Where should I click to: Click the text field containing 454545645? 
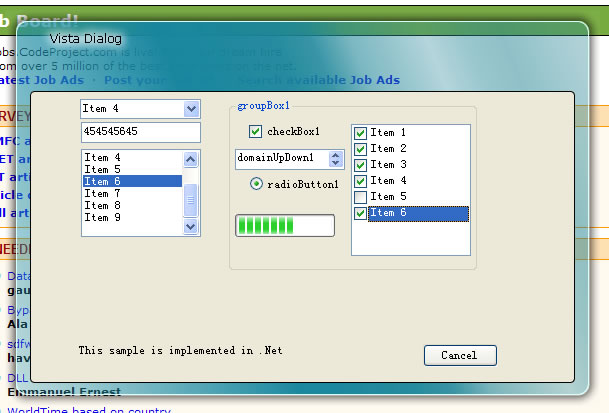click(x=141, y=132)
